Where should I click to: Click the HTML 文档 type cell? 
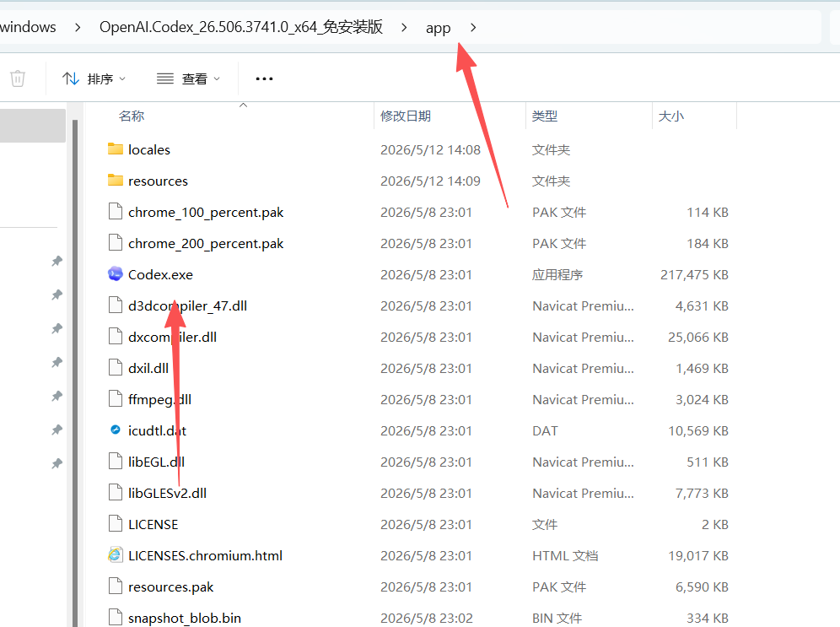click(x=565, y=556)
